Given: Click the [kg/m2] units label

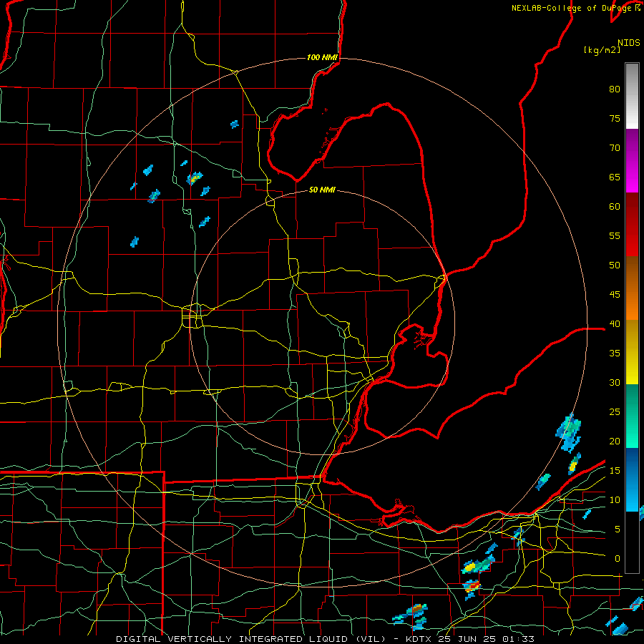Looking at the screenshot, I should [602, 50].
